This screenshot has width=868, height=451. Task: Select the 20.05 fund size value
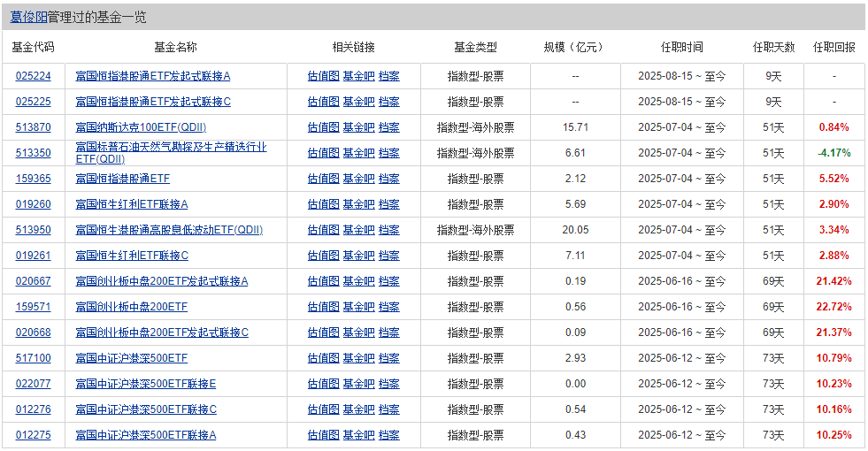tap(576, 230)
